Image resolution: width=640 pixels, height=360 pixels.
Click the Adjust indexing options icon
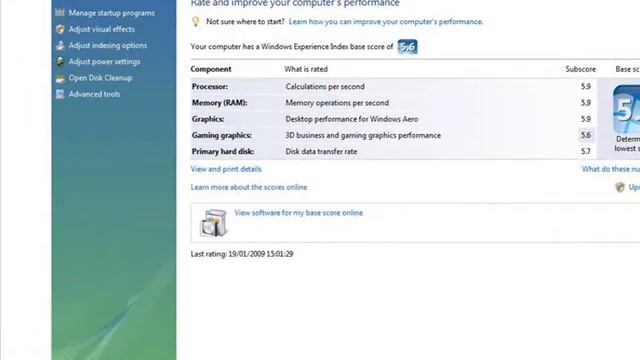click(x=60, y=45)
